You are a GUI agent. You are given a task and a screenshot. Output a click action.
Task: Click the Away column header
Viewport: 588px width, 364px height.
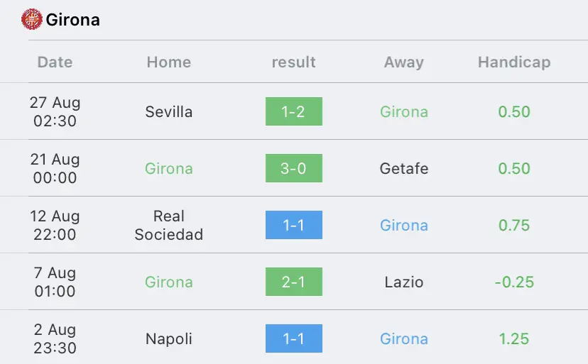404,62
